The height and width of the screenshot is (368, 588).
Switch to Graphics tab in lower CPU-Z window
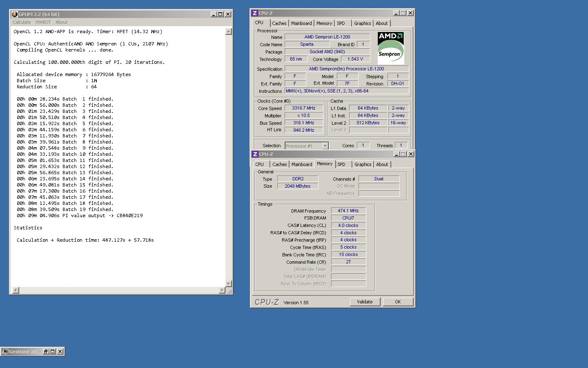pos(363,164)
